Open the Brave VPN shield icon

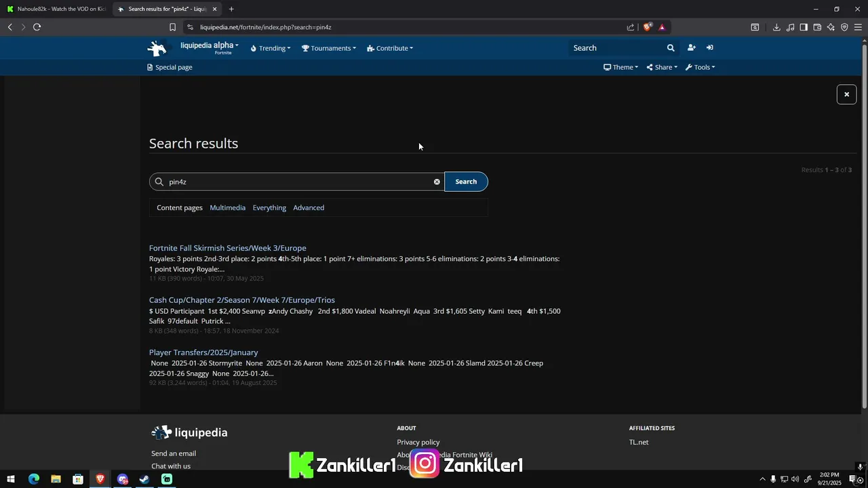(844, 27)
